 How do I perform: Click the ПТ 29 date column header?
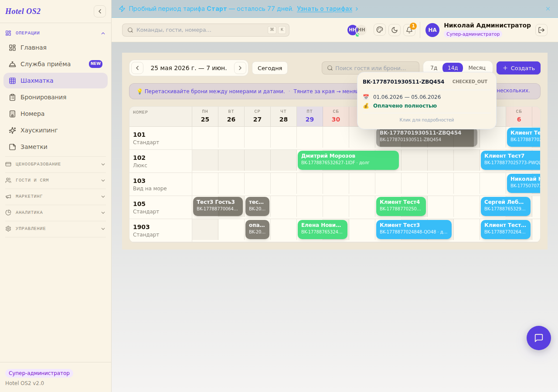point(310,116)
